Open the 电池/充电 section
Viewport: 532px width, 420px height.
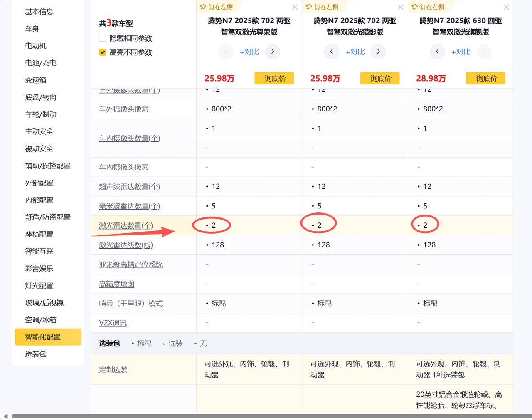pyautogui.click(x=41, y=63)
